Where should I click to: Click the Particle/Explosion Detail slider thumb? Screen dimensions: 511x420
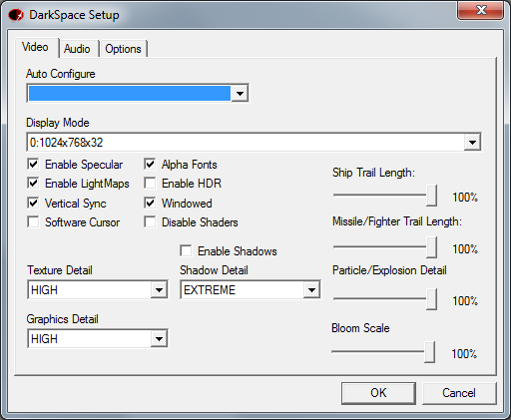click(431, 299)
